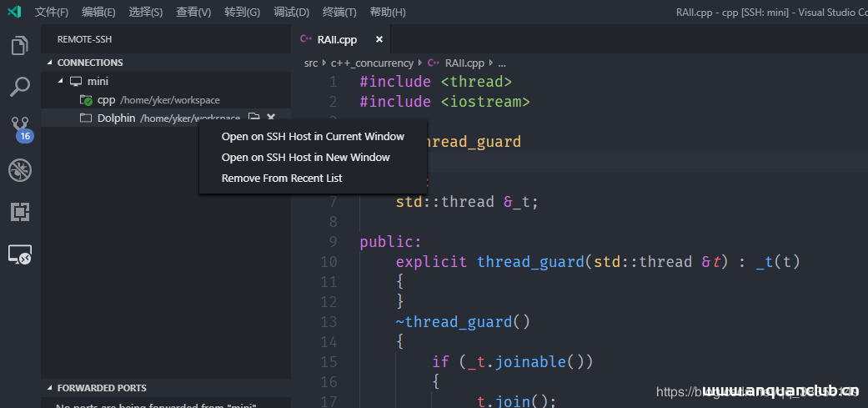Remove Dolphin entry with the X icon
The height and width of the screenshot is (408, 868).
pyautogui.click(x=271, y=118)
